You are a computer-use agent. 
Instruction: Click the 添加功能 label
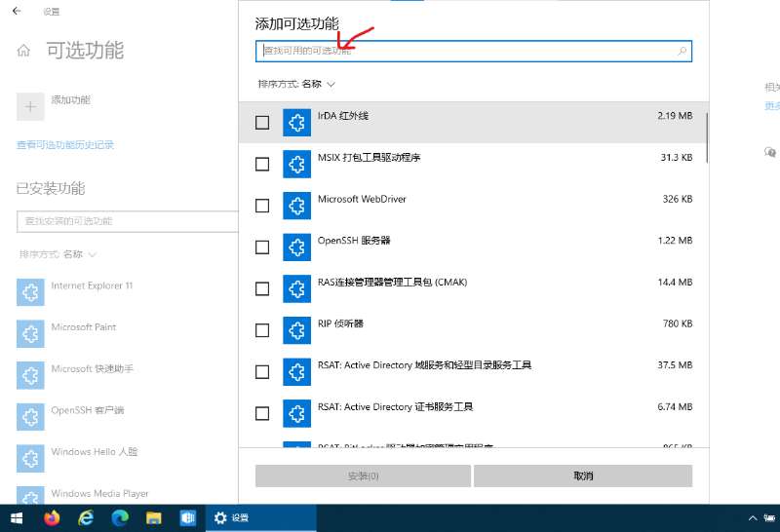pos(70,100)
